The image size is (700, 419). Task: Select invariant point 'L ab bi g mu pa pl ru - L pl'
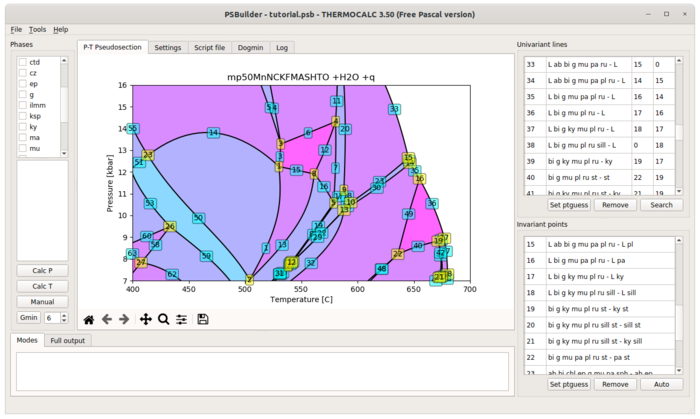pyautogui.click(x=600, y=244)
